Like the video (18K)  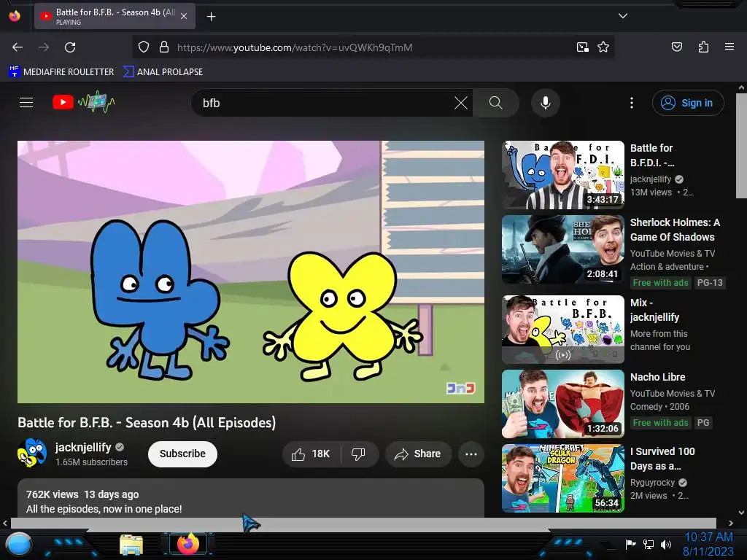(311, 454)
